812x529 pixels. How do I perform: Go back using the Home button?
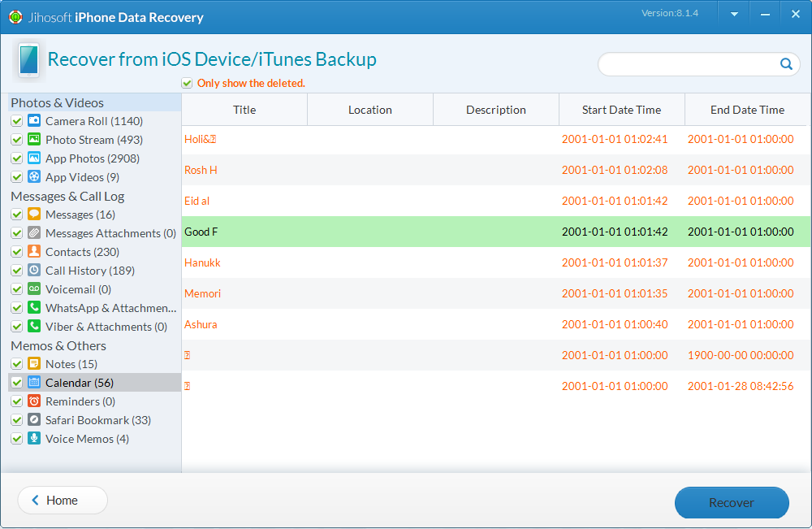pos(62,500)
